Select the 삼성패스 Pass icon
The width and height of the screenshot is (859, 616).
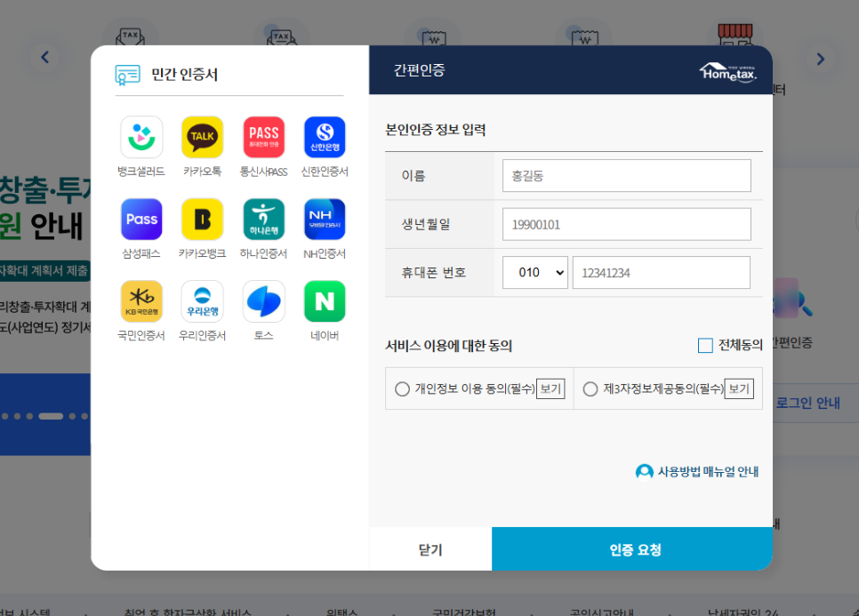(141, 219)
